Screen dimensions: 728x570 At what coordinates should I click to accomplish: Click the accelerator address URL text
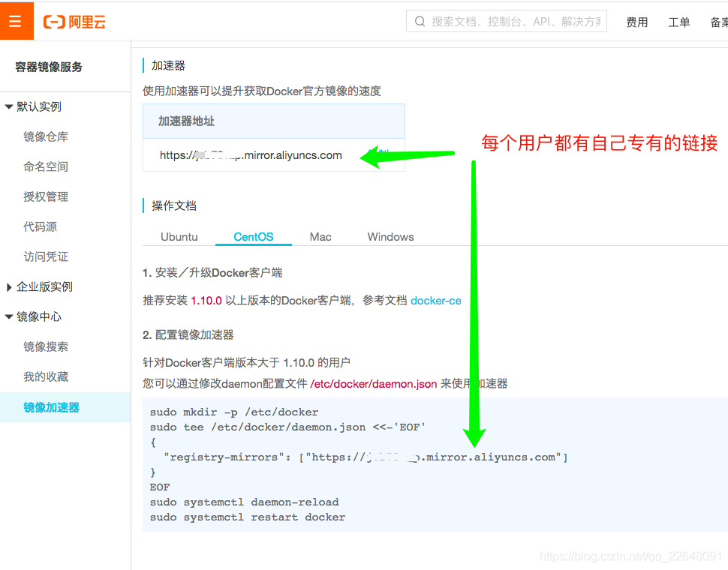(251, 155)
